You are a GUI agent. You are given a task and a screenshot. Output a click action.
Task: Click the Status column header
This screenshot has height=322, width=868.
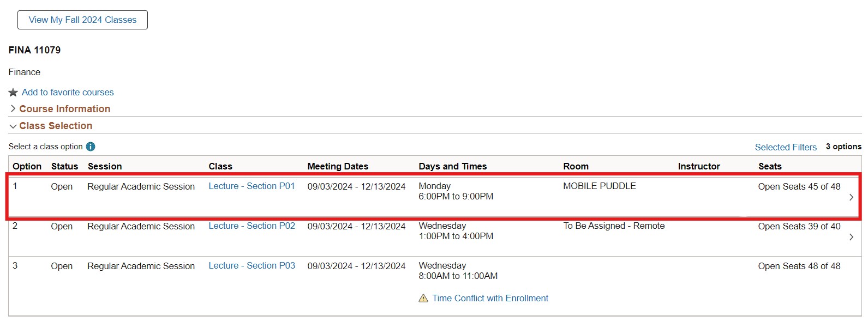pyautogui.click(x=64, y=166)
